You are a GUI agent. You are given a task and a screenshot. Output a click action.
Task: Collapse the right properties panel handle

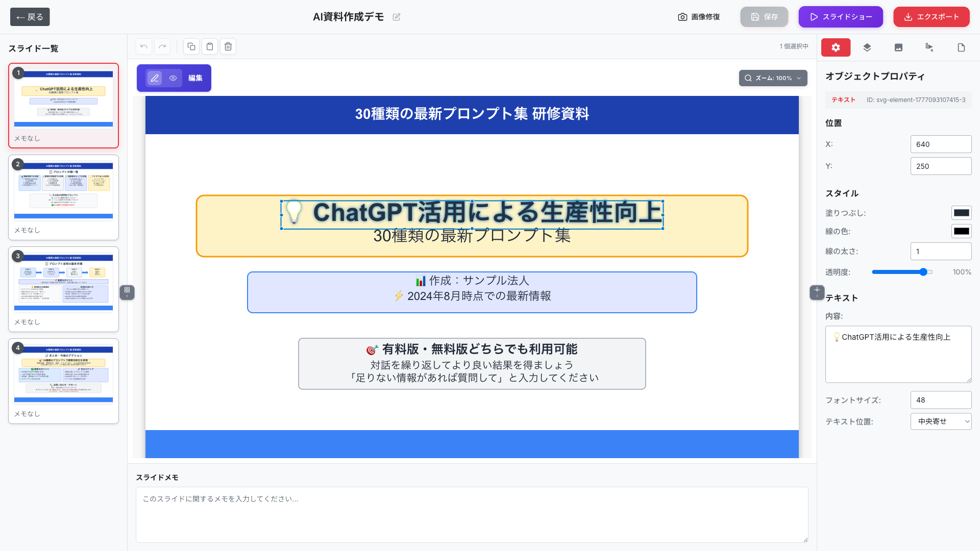(817, 292)
